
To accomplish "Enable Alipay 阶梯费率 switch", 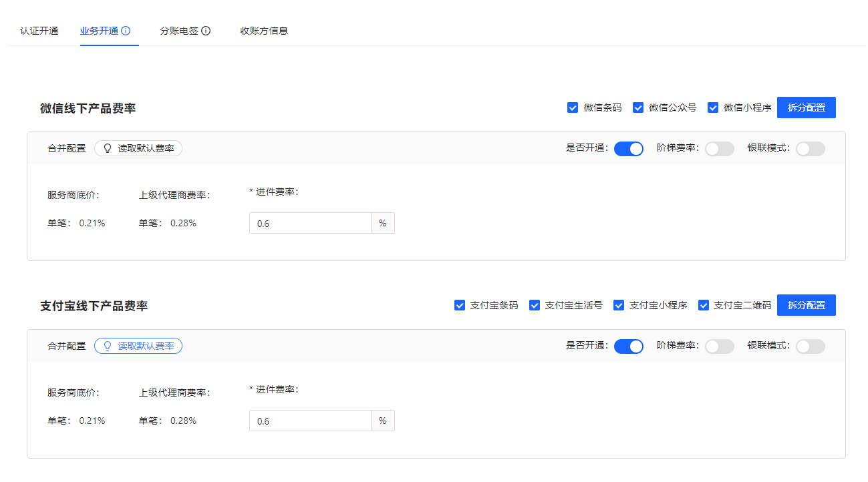I will click(719, 346).
